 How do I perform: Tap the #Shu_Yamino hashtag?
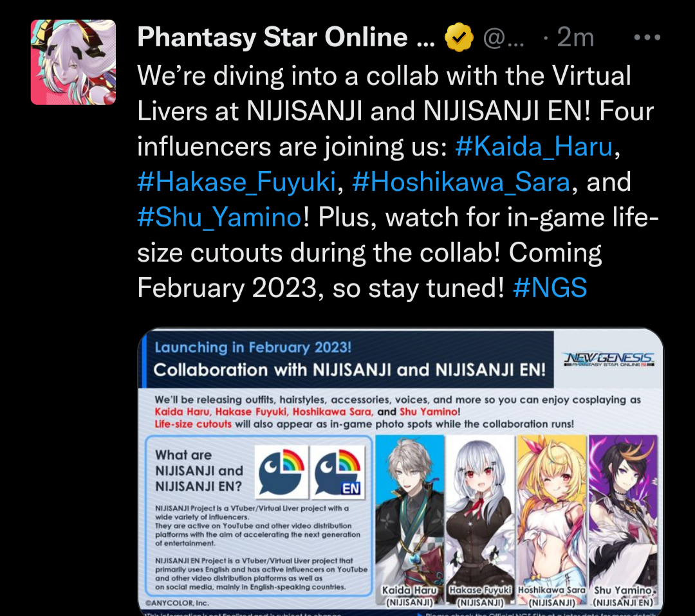pos(219,217)
